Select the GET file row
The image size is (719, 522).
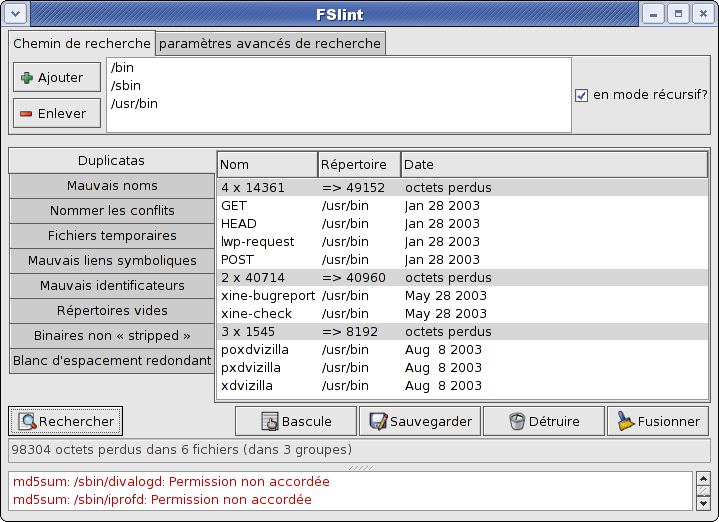[462, 205]
